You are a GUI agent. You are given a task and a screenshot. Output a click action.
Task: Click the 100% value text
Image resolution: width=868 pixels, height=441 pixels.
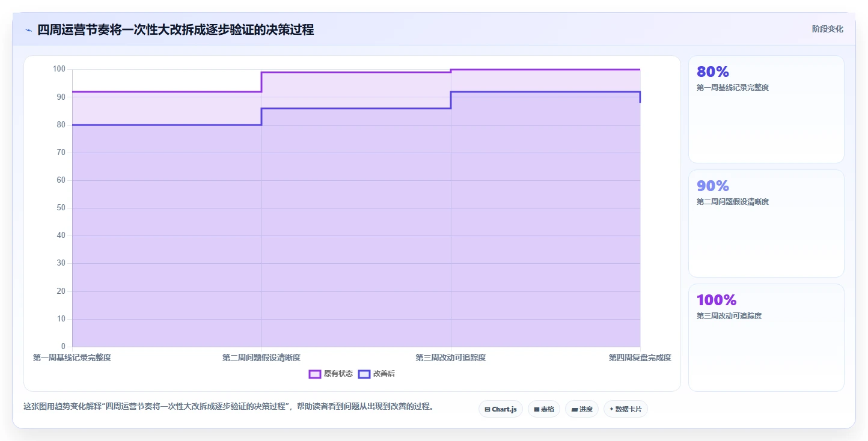[x=717, y=300]
